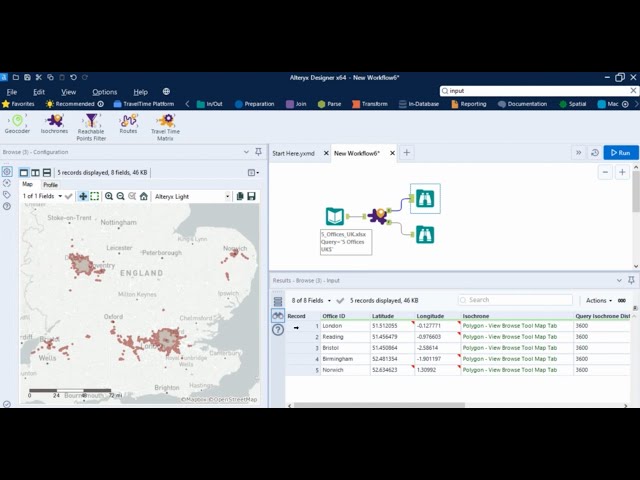Viewport: 640px width, 480px height.
Task: Open the new-window dropdown in Browse
Action: (253, 173)
